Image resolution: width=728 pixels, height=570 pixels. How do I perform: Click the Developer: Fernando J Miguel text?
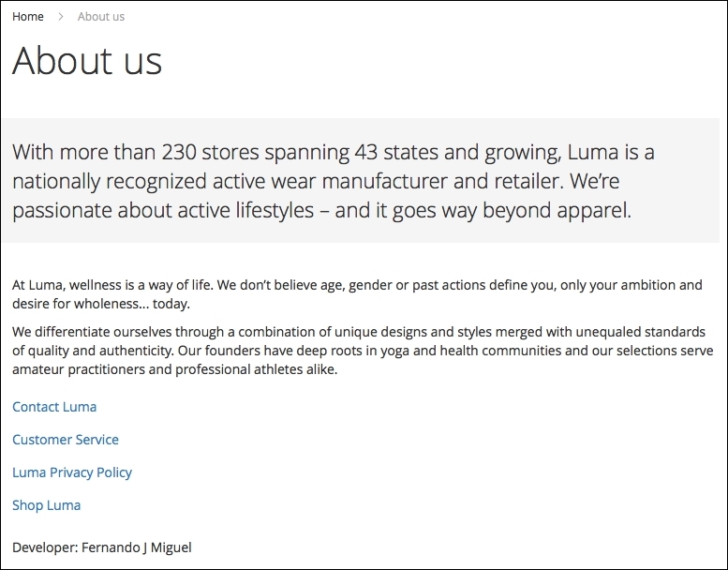pyautogui.click(x=102, y=547)
